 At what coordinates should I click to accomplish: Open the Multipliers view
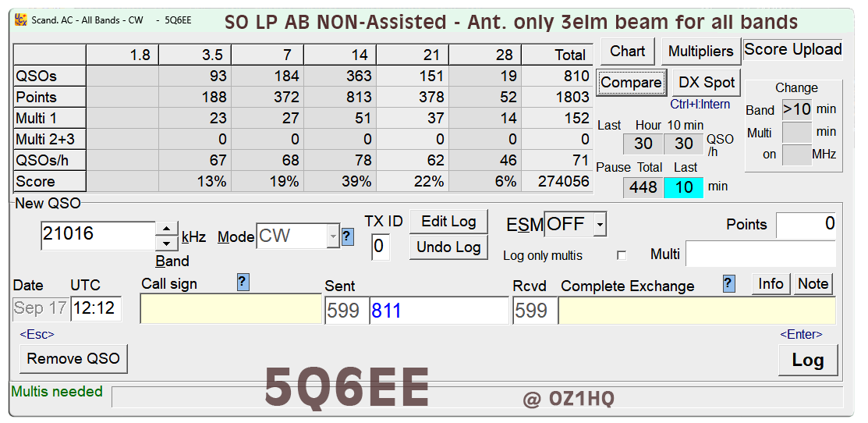coord(700,52)
